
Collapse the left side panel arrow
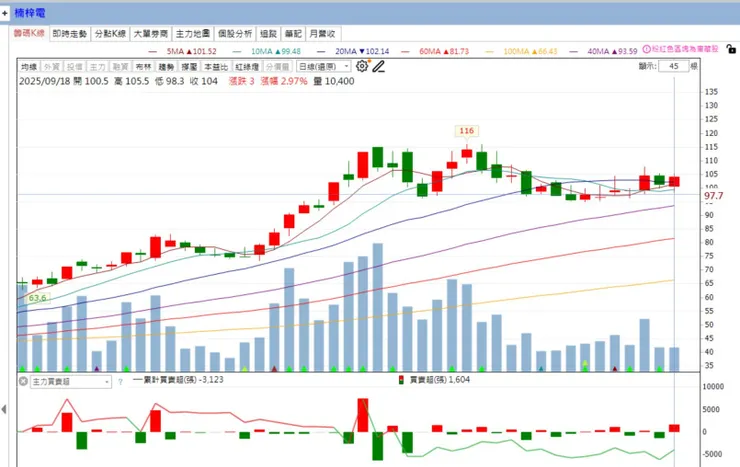pyautogui.click(x=4, y=409)
